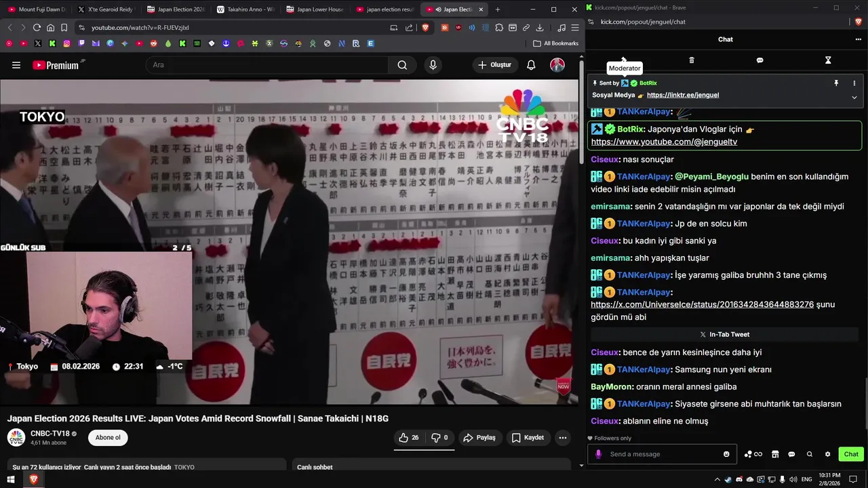Switch to japan election results tab
The height and width of the screenshot is (488, 868).
[x=384, y=9]
